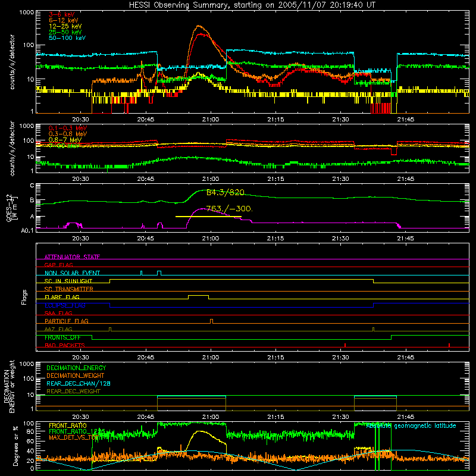Click the A0.1 level label on GOES axis
The height and width of the screenshot is (476, 476).
pyautogui.click(x=27, y=230)
